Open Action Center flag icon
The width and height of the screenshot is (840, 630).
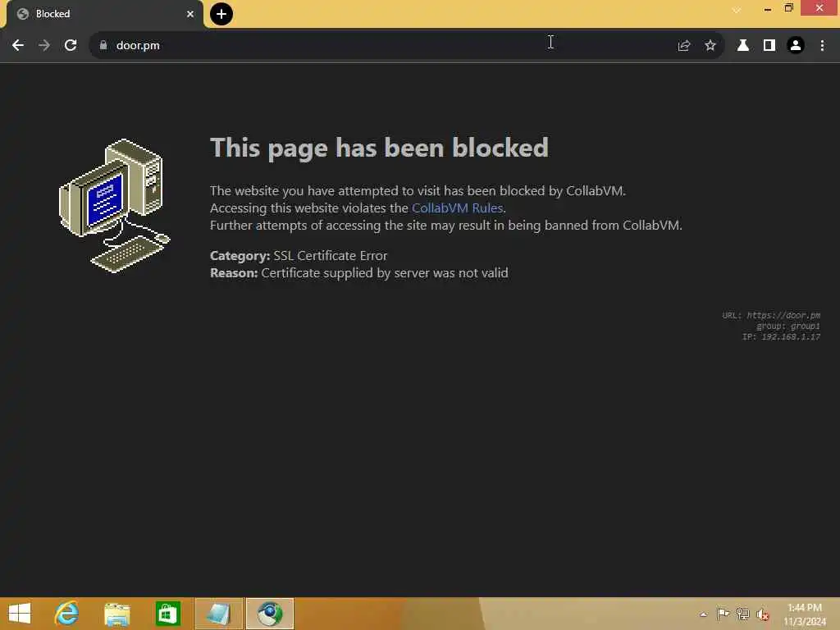[723, 614]
